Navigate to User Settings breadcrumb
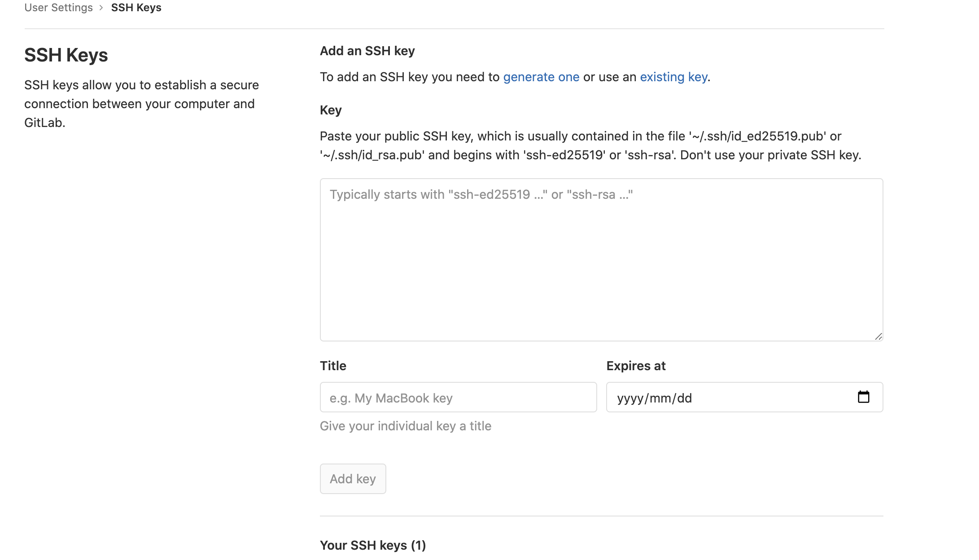The image size is (979, 560). pos(58,7)
